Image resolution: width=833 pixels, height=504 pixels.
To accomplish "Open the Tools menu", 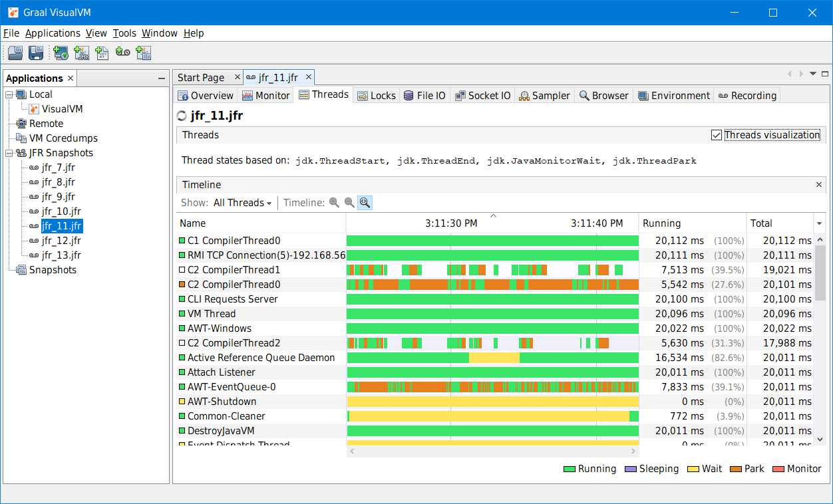I will click(x=124, y=33).
